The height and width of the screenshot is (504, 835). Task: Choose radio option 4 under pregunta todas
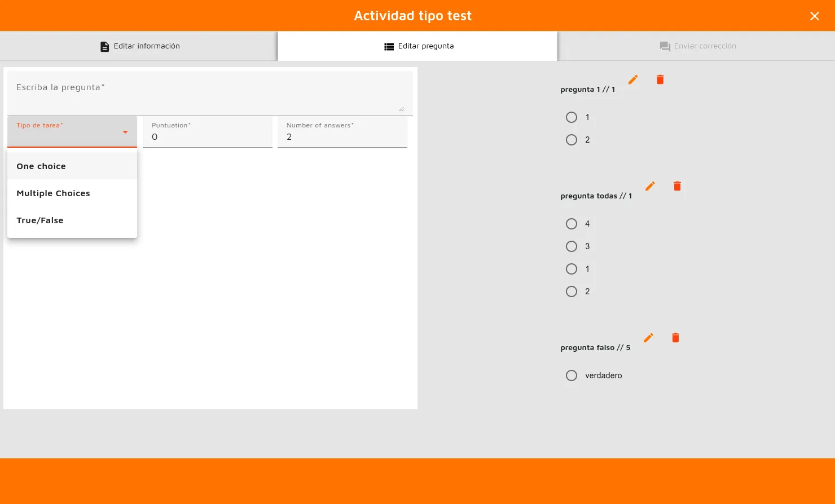pyautogui.click(x=572, y=224)
